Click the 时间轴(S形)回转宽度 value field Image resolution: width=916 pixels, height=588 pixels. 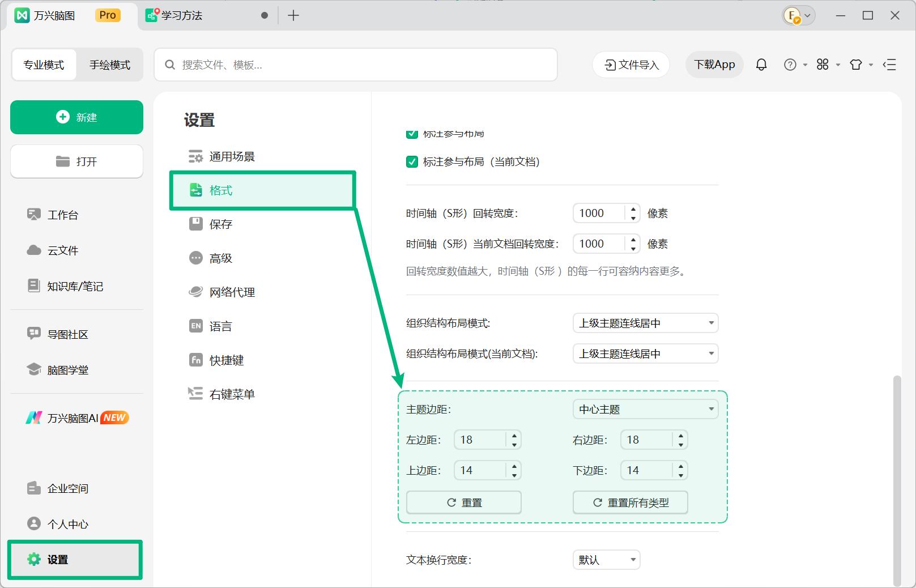coord(599,213)
